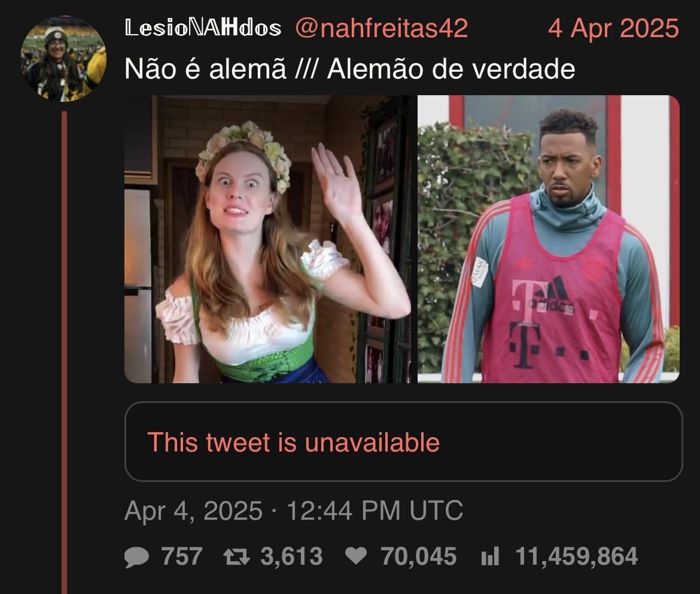The width and height of the screenshot is (700, 594).
Task: Click the Apr 4, 2025 12:44 PM timestamp
Action: coord(294,511)
